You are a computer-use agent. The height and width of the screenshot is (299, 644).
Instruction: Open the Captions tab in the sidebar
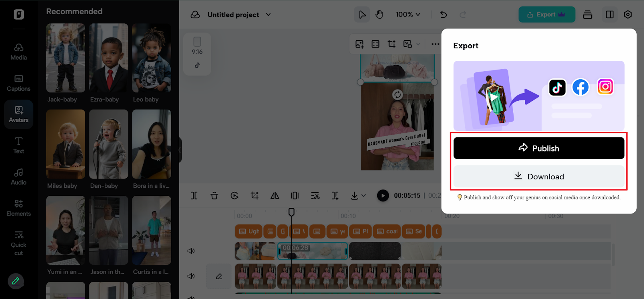tap(19, 83)
